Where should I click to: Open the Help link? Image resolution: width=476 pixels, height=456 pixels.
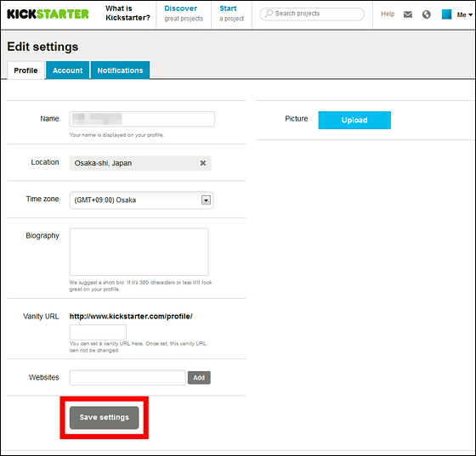[388, 14]
